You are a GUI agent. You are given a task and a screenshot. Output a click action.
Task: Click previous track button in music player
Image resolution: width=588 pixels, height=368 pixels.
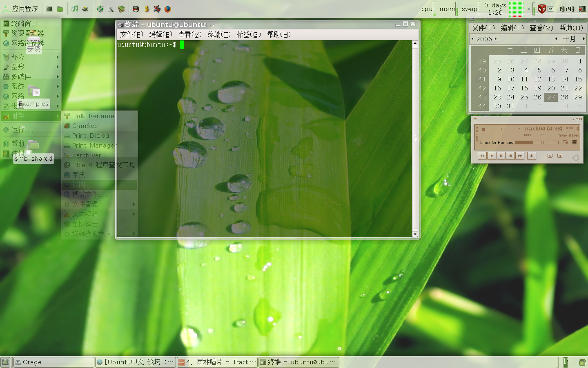tap(482, 156)
